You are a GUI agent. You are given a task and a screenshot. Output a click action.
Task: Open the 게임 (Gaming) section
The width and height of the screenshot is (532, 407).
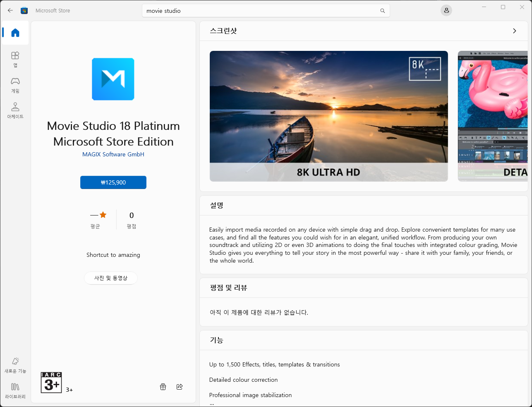15,85
